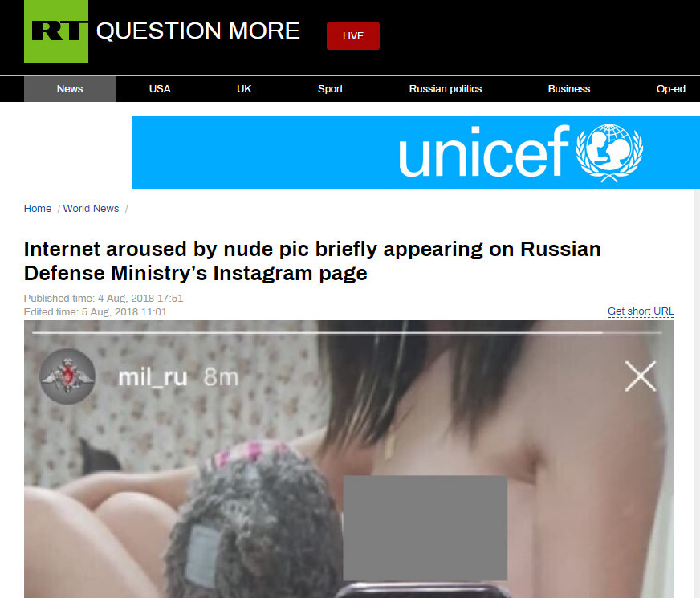Viewport: 700px width, 598px height.
Task: Select the Business tab
Action: pos(568,89)
